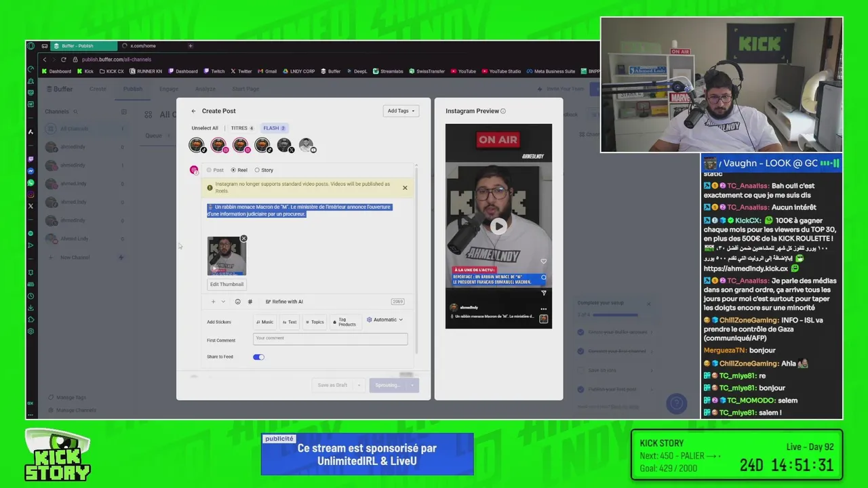This screenshot has height=488, width=868.
Task: Remove the attached video thumbnail
Action: [x=243, y=239]
